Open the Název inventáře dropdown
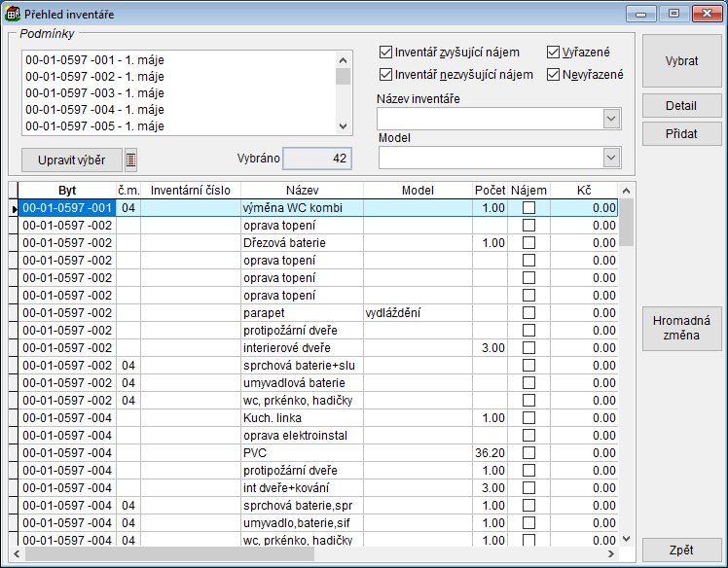 (611, 119)
